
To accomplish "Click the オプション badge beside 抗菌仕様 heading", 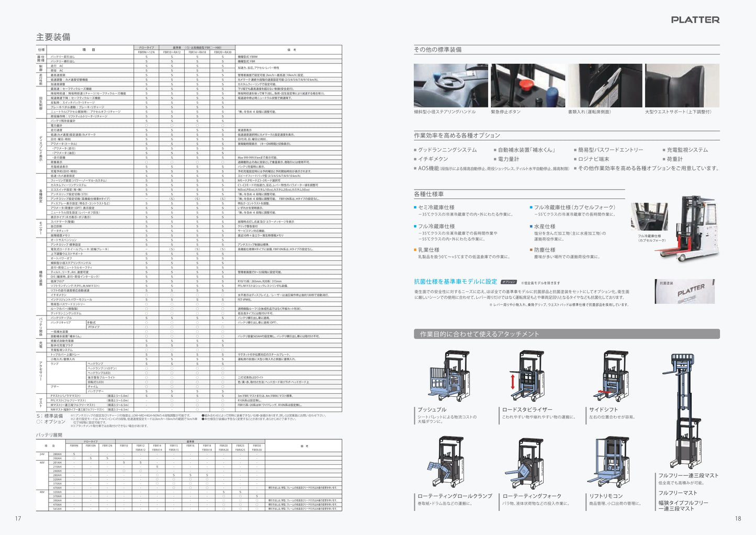I will [x=509, y=282].
